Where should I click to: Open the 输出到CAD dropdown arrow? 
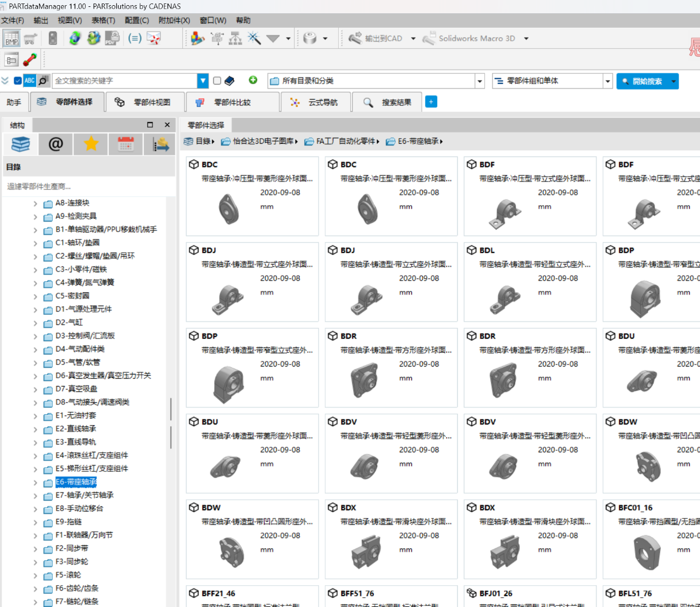(413, 39)
